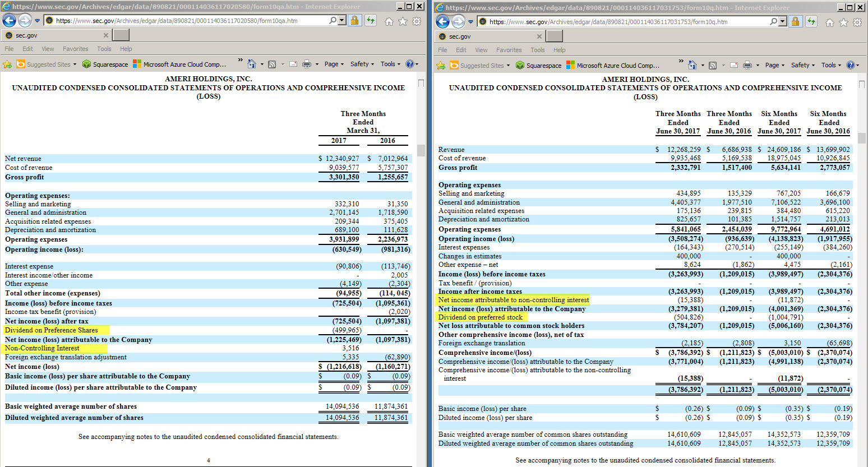Click Add to Favorites bar star in right window

point(441,66)
